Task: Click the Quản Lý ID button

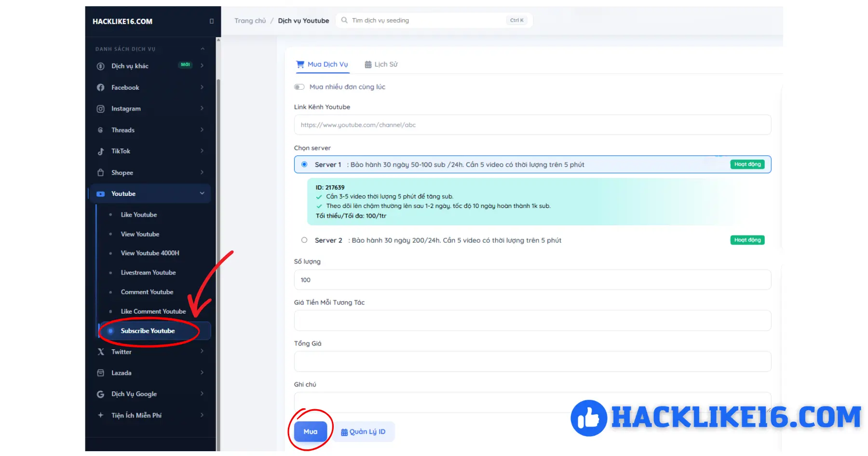Action: click(x=363, y=431)
